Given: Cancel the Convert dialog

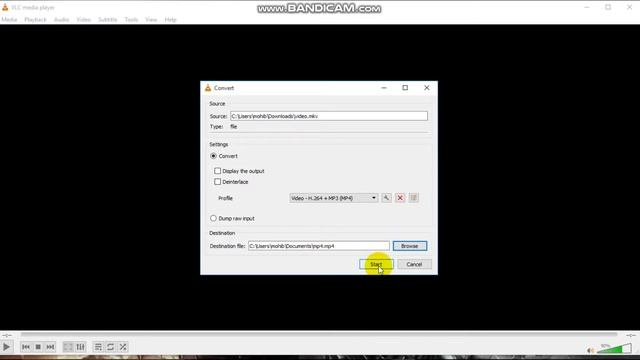Looking at the screenshot, I should [x=414, y=264].
